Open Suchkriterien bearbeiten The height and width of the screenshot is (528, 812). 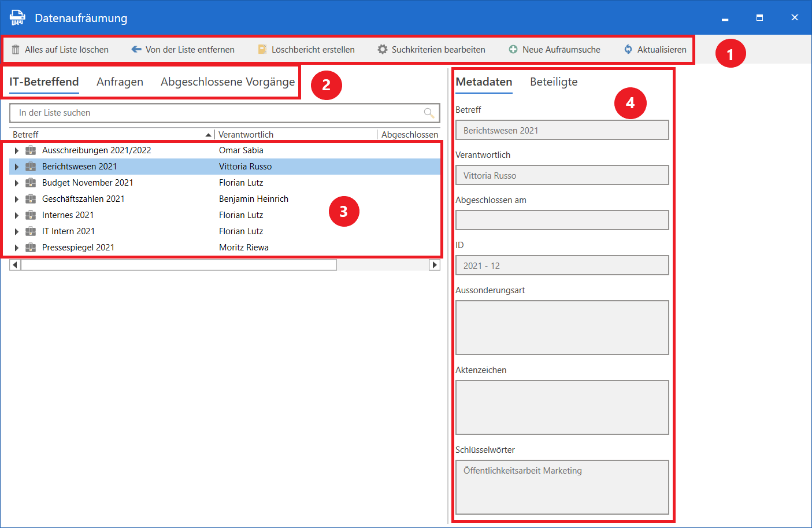tap(431, 50)
